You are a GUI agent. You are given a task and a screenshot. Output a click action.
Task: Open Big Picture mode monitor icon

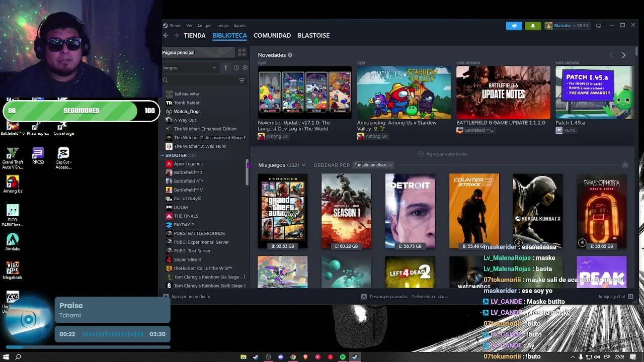tap(598, 26)
